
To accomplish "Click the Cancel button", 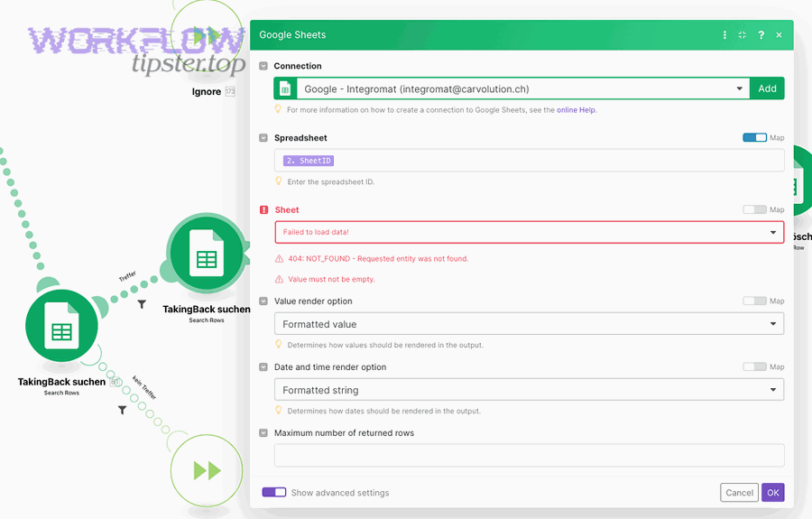I will (x=739, y=493).
